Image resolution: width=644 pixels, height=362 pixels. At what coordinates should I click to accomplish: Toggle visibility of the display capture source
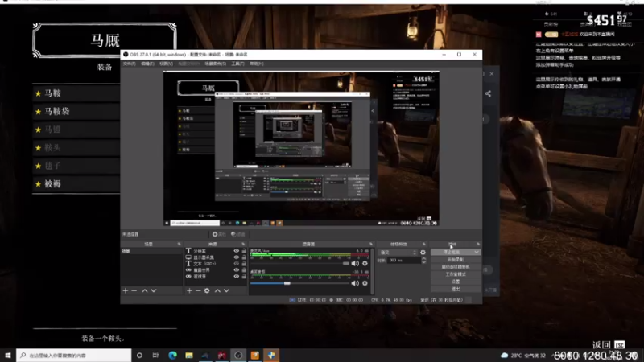coord(236,257)
